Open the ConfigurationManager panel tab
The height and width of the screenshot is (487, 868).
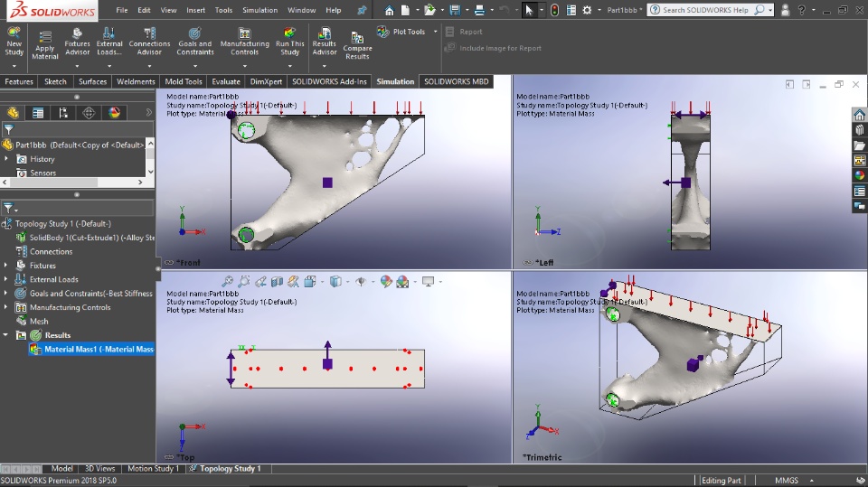62,113
